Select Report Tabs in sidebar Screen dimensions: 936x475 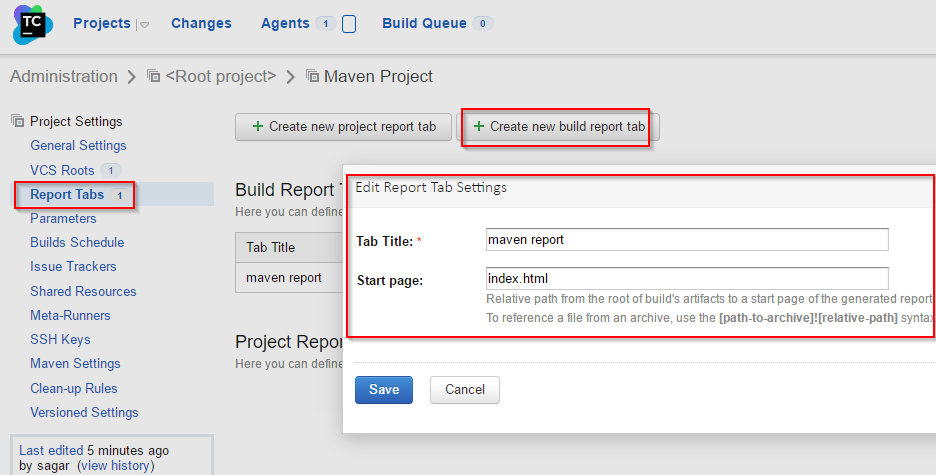67,194
